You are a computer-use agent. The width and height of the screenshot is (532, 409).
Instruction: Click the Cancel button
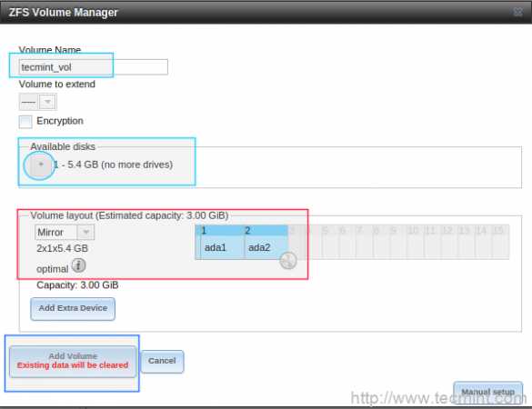tap(162, 361)
